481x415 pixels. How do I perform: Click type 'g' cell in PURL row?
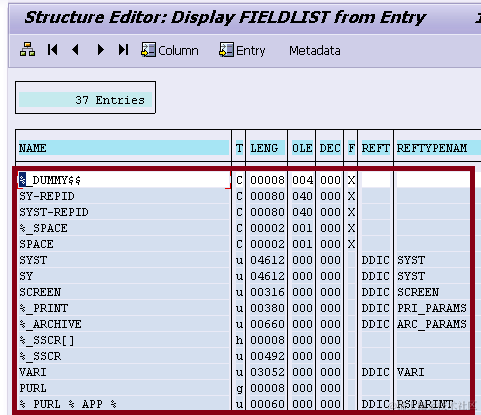tap(239, 388)
